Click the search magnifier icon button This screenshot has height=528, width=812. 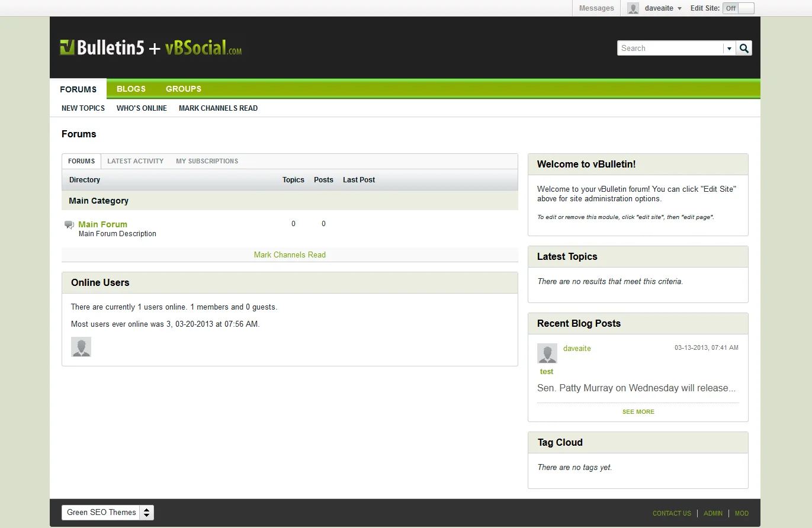(x=744, y=49)
